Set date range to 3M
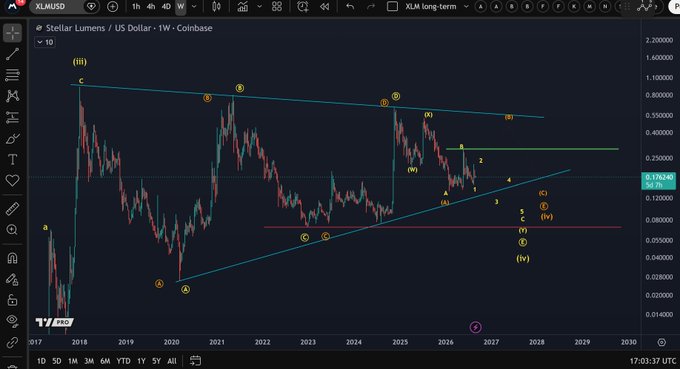Viewport: 680px width, 369px height. 89,361
